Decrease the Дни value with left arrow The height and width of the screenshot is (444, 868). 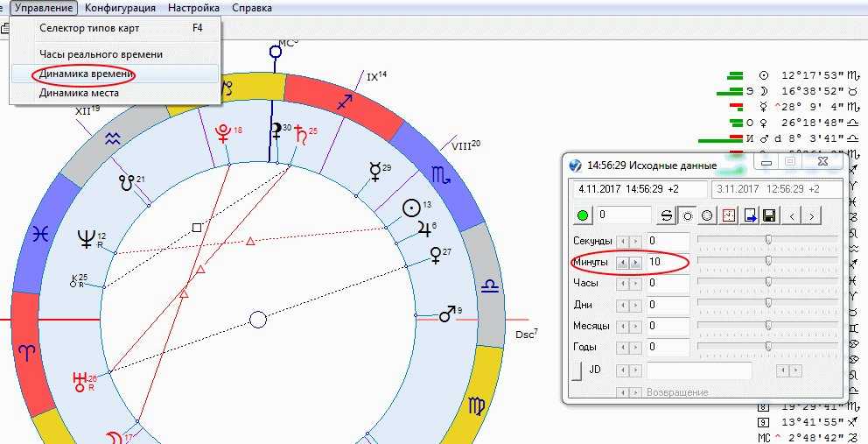[x=623, y=305]
